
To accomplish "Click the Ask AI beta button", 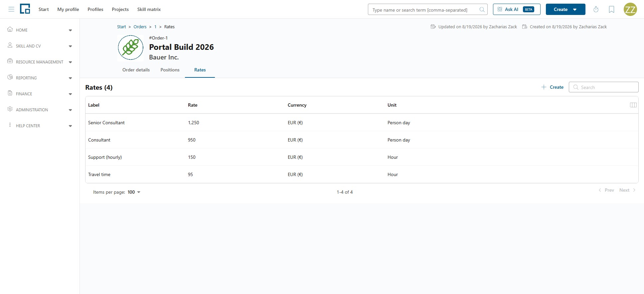I will pos(517,9).
